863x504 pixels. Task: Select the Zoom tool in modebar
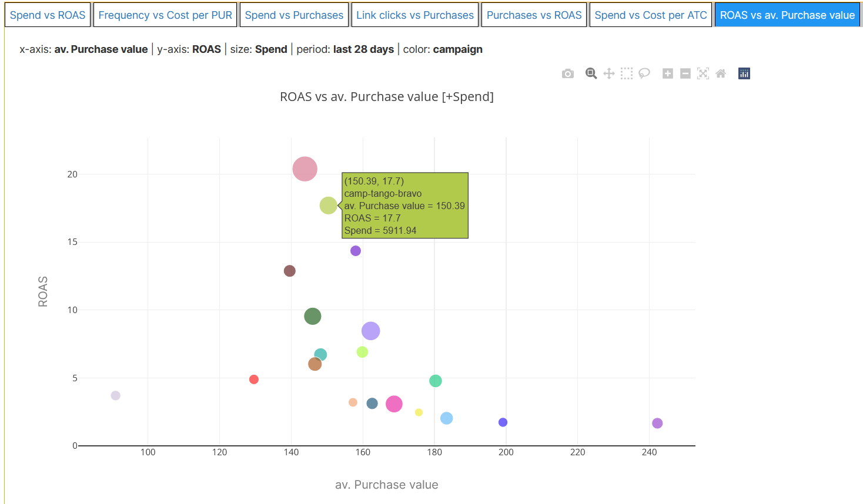[x=591, y=73]
